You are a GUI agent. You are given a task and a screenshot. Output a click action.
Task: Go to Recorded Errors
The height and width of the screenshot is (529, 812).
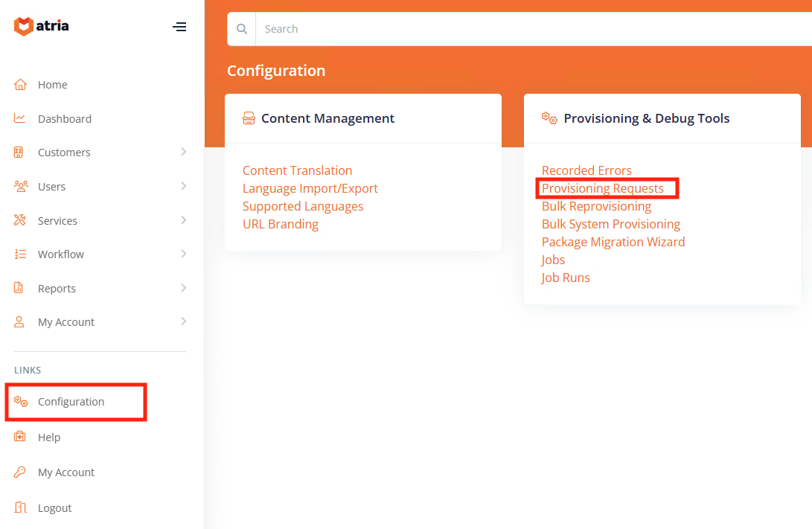[x=586, y=170]
